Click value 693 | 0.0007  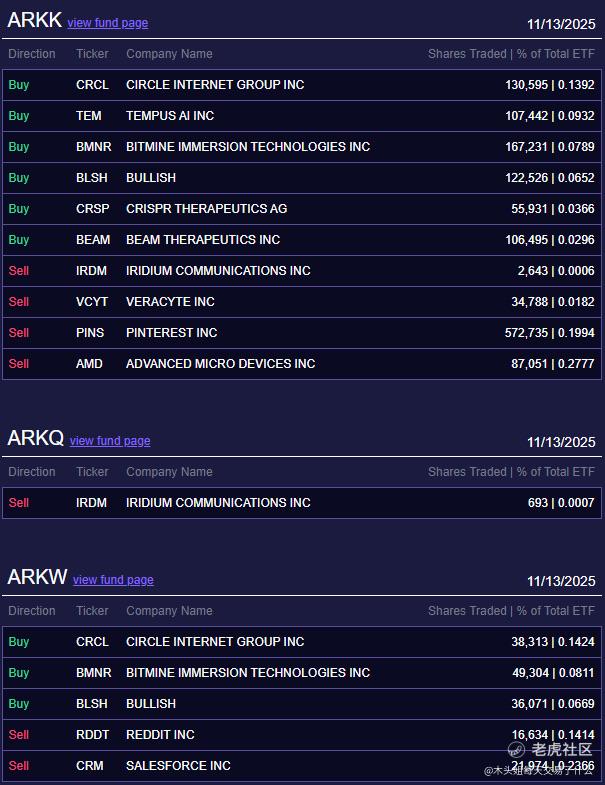561,503
